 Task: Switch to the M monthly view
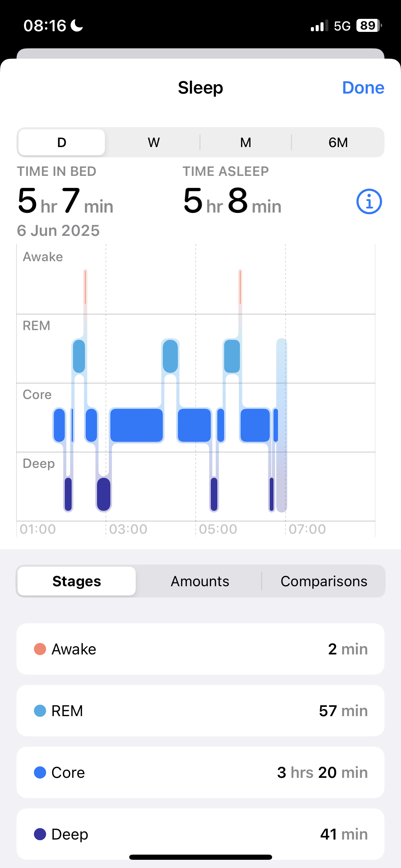(245, 142)
